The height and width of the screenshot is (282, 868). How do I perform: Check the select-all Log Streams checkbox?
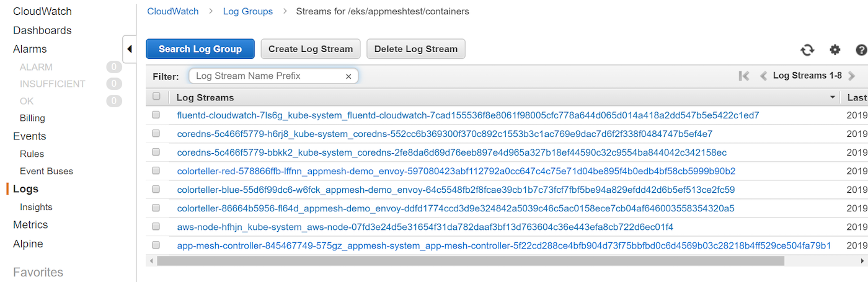[x=156, y=96]
